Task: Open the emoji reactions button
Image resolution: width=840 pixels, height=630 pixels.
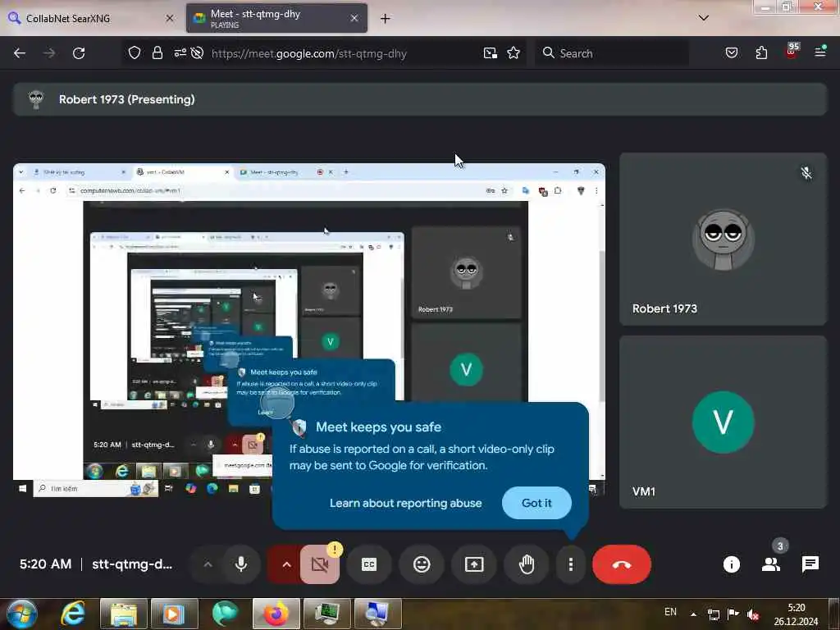Action: click(422, 564)
